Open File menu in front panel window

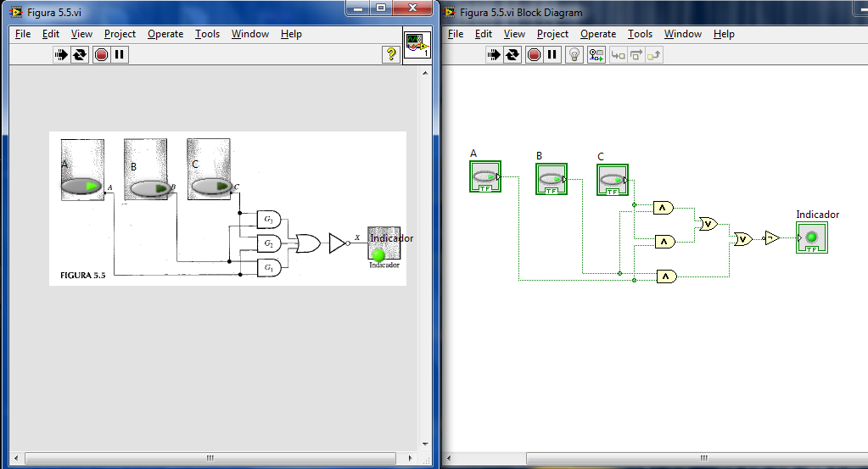point(23,34)
